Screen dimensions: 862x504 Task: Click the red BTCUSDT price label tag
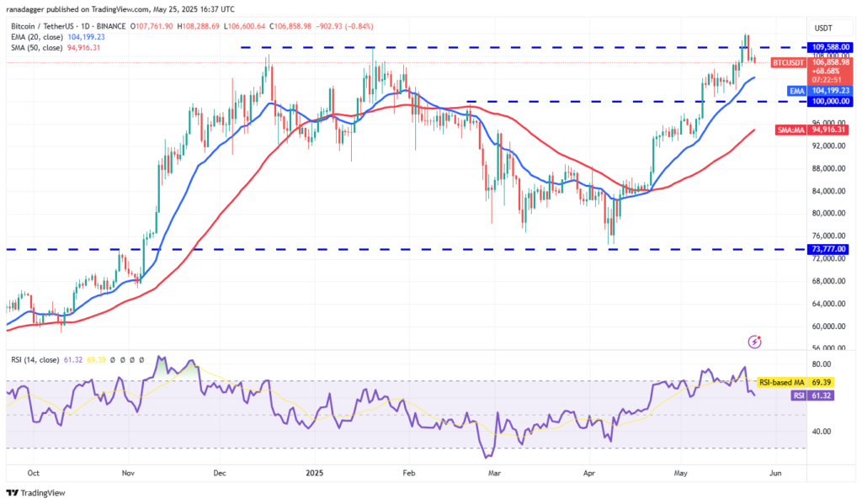pyautogui.click(x=790, y=62)
